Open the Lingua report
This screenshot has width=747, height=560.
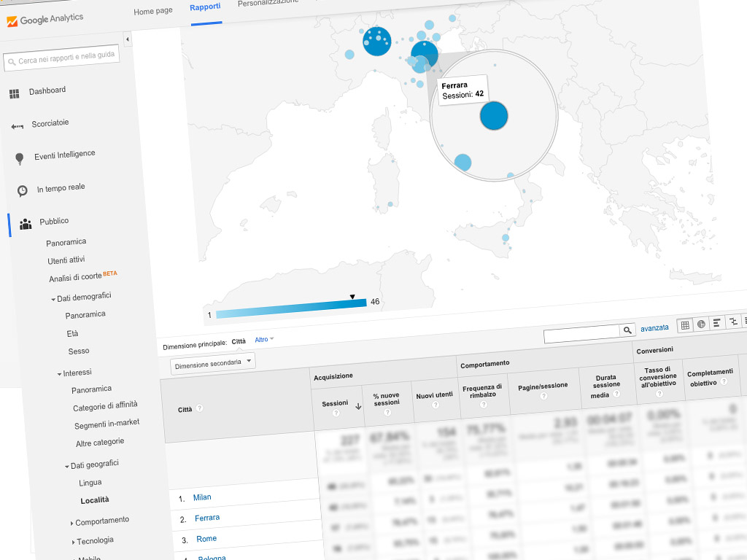tap(90, 483)
